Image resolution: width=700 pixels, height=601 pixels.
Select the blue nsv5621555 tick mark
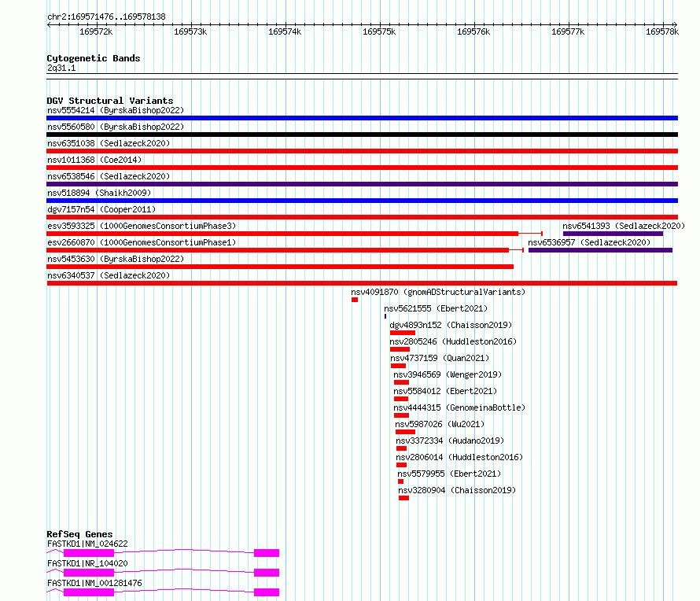pyautogui.click(x=385, y=316)
